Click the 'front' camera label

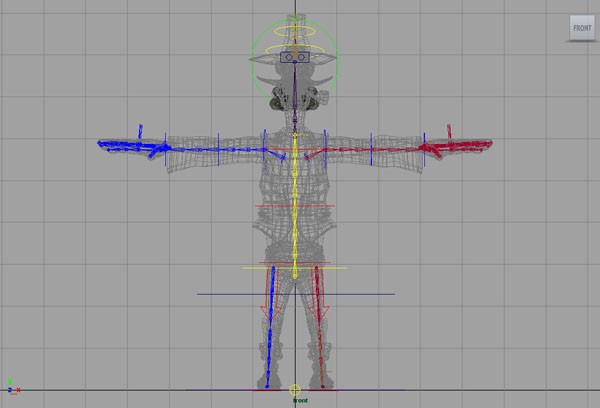click(x=298, y=400)
